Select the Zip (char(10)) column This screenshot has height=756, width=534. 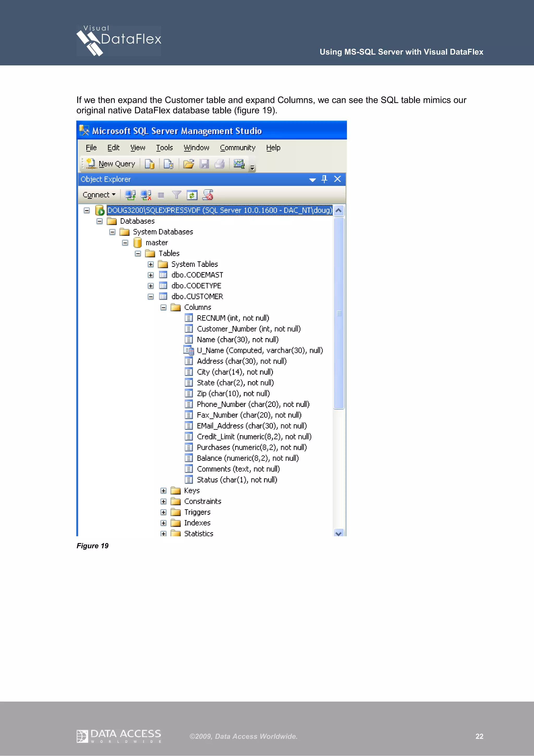click(233, 393)
